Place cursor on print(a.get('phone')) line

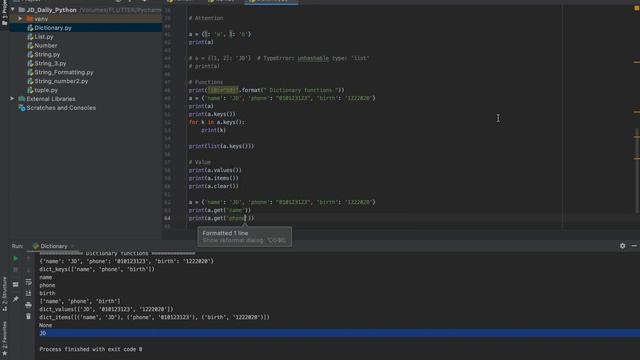(x=221, y=218)
